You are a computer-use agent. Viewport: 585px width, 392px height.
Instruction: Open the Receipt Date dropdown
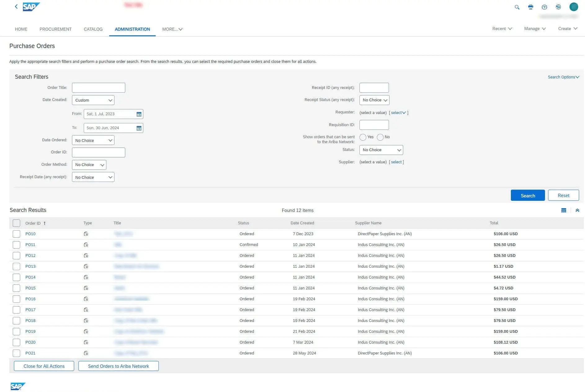(x=93, y=177)
